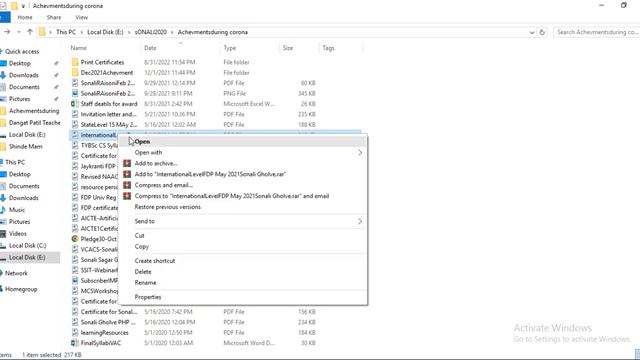Sort files by Size column
640x360 pixels.
tap(288, 48)
